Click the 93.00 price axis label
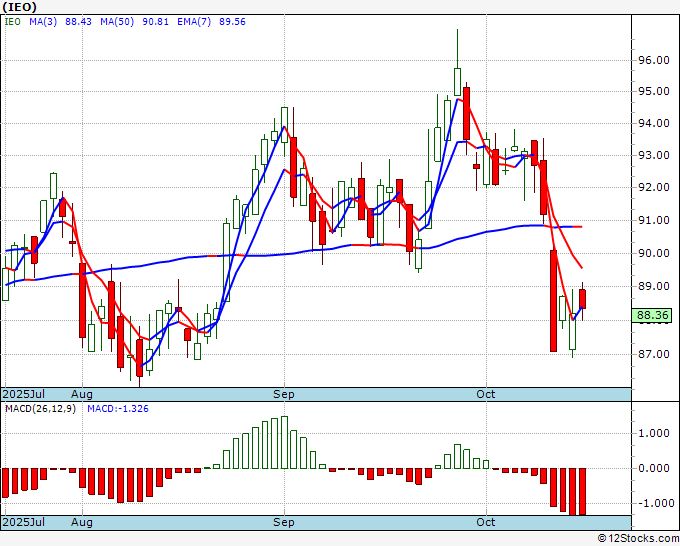The width and height of the screenshot is (680, 546). [x=654, y=155]
